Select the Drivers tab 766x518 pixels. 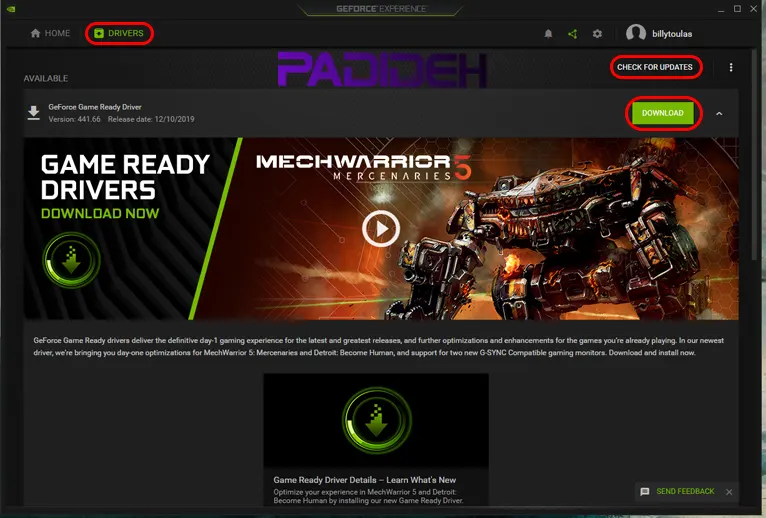[119, 33]
